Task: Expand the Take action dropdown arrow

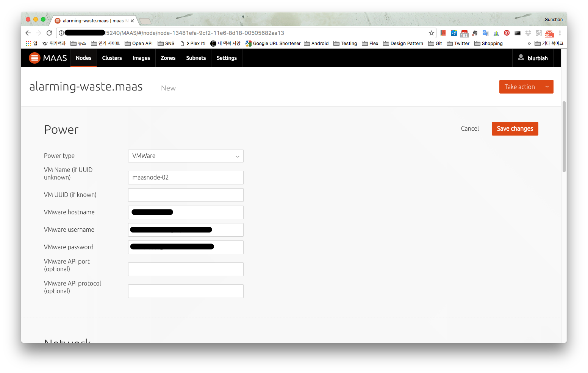Action: (x=547, y=87)
